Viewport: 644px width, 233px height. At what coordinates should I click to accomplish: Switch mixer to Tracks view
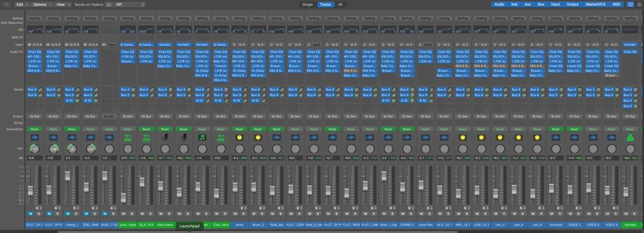point(325,4)
